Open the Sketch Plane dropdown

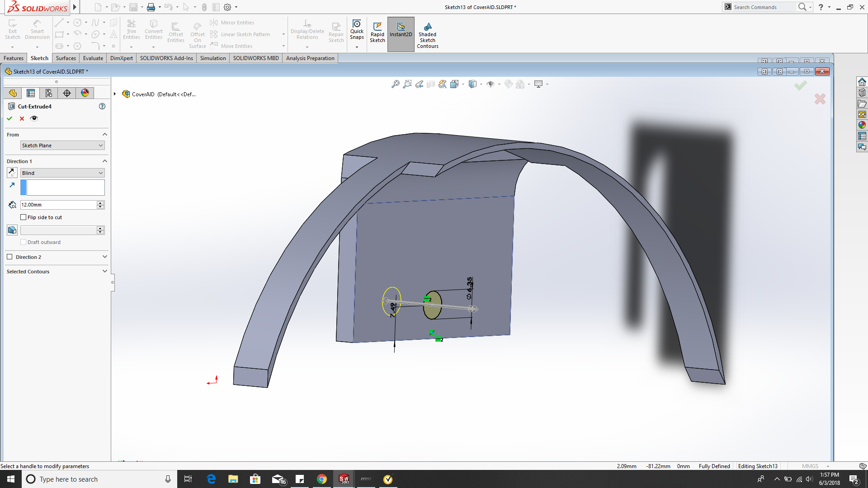[x=62, y=145]
